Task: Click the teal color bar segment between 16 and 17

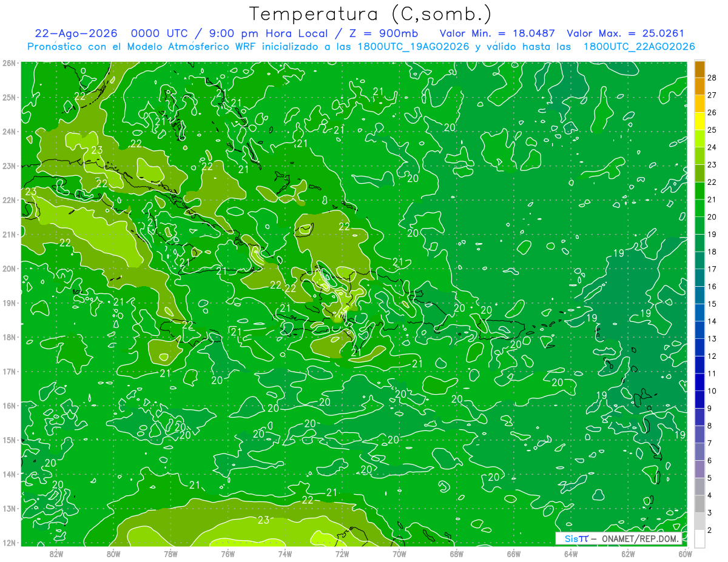Action: click(x=699, y=278)
